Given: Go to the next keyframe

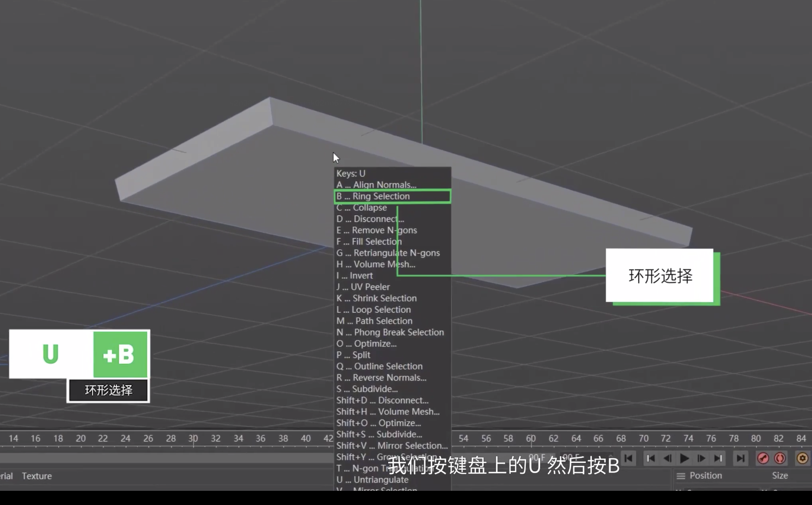Looking at the screenshot, I should click(718, 458).
